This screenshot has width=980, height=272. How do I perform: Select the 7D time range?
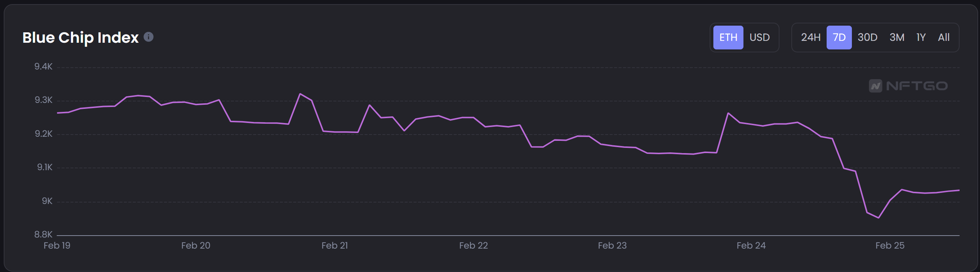pos(839,37)
